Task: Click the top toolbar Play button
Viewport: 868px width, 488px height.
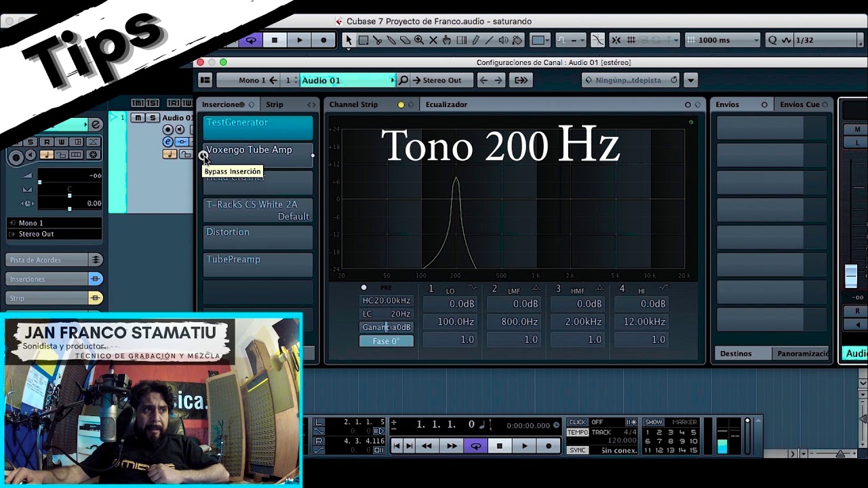Action: point(299,40)
